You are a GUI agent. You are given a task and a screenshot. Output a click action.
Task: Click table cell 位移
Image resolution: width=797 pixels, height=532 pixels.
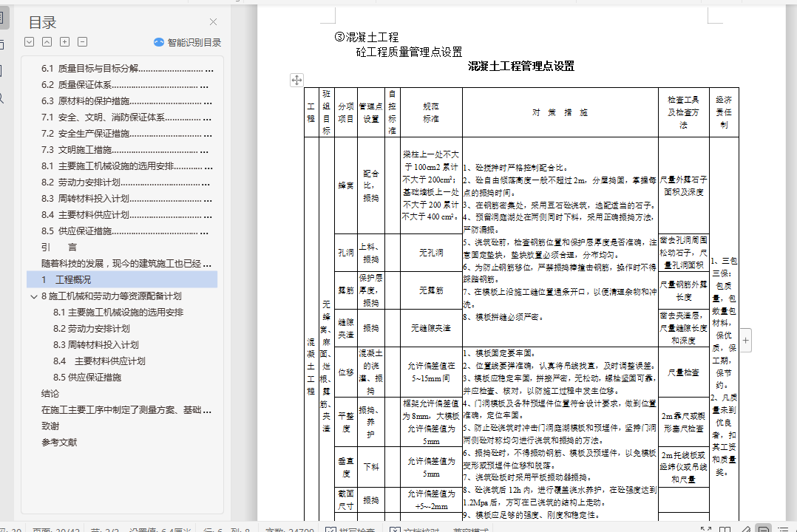(346, 372)
